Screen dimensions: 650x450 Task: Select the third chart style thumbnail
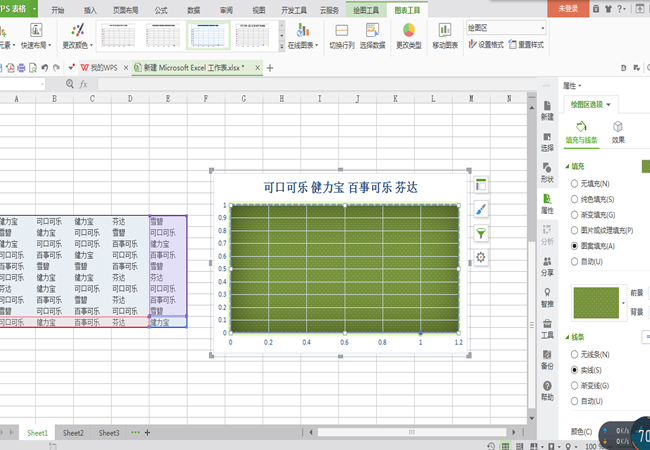coord(208,36)
